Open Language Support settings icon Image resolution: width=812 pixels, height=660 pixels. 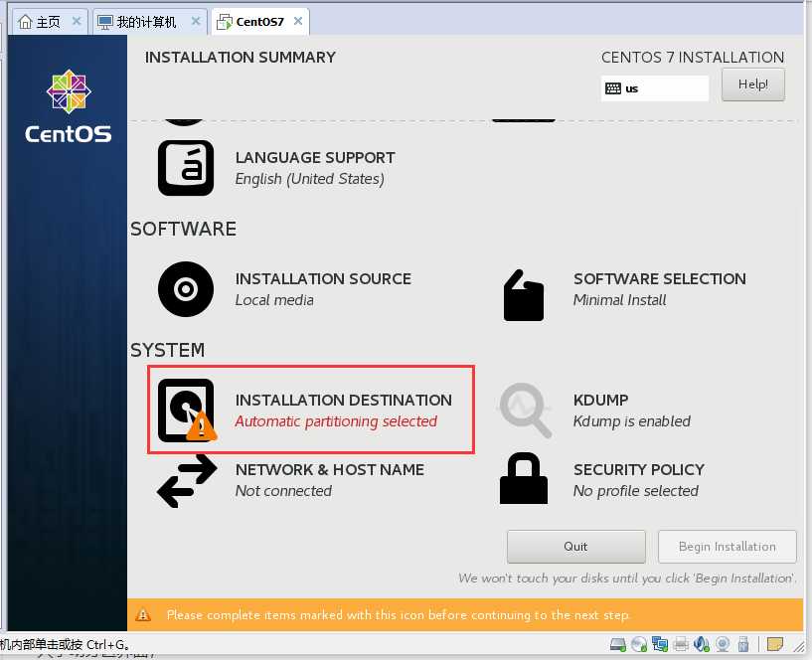coord(186,168)
